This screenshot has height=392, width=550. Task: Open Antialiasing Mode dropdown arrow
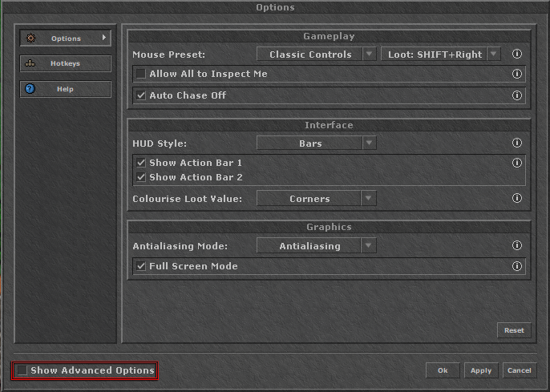tap(368, 245)
